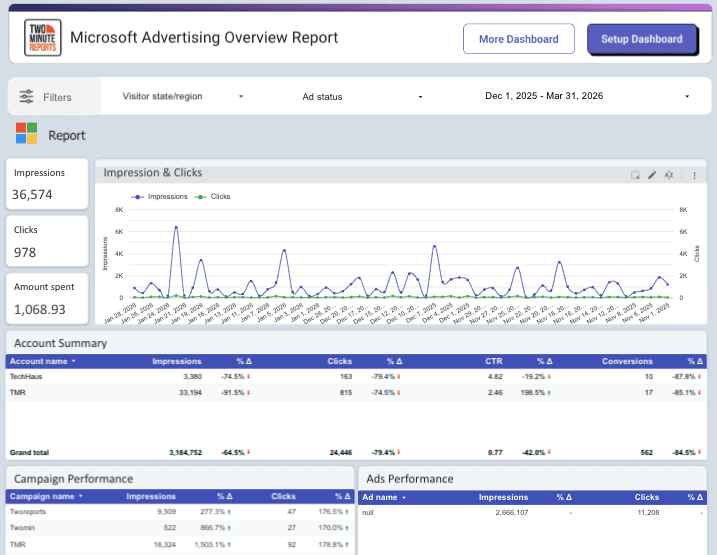
Task: Select the Clicks 978 scorecard
Action: tap(47, 241)
